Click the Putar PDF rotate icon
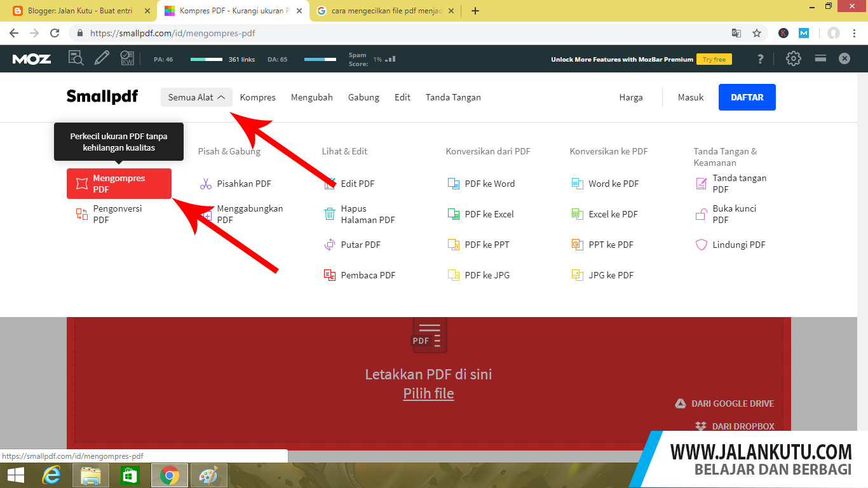Viewport: 868px width, 488px height. [x=330, y=245]
